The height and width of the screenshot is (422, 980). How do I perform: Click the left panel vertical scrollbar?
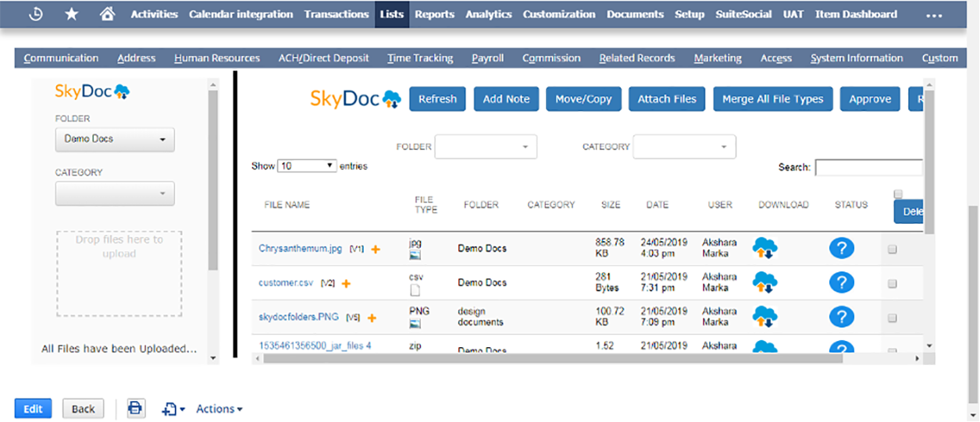click(x=214, y=180)
